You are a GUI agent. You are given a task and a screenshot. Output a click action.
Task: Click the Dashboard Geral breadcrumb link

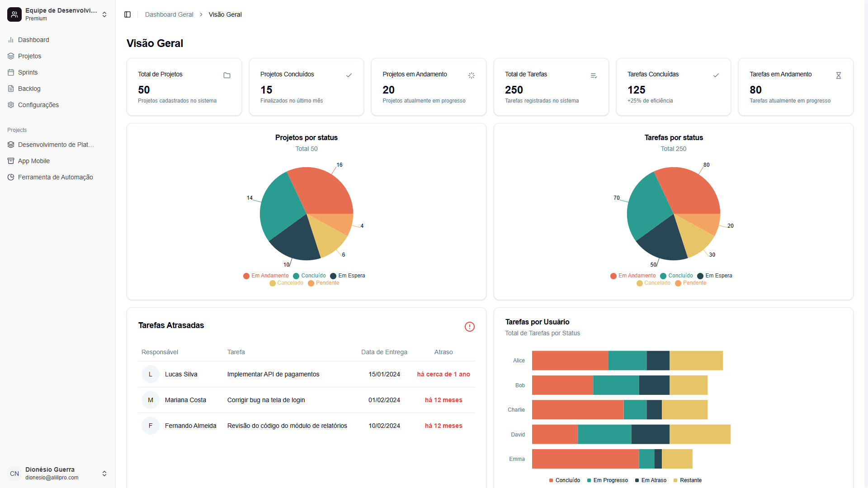[x=169, y=14]
